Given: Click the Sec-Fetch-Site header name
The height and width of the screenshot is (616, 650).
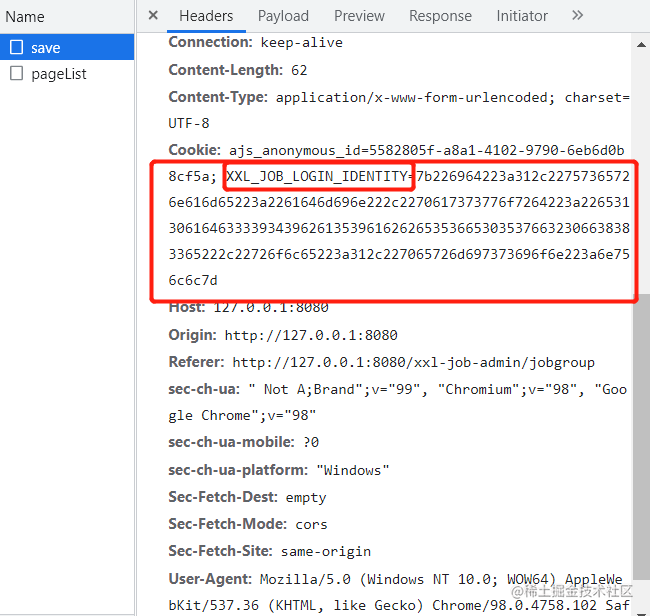Looking at the screenshot, I should point(221,551).
